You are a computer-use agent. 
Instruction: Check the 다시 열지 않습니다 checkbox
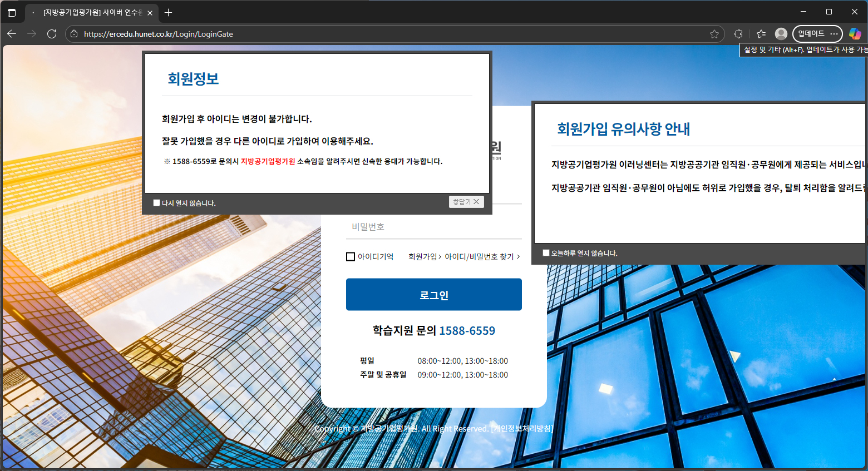pos(156,202)
